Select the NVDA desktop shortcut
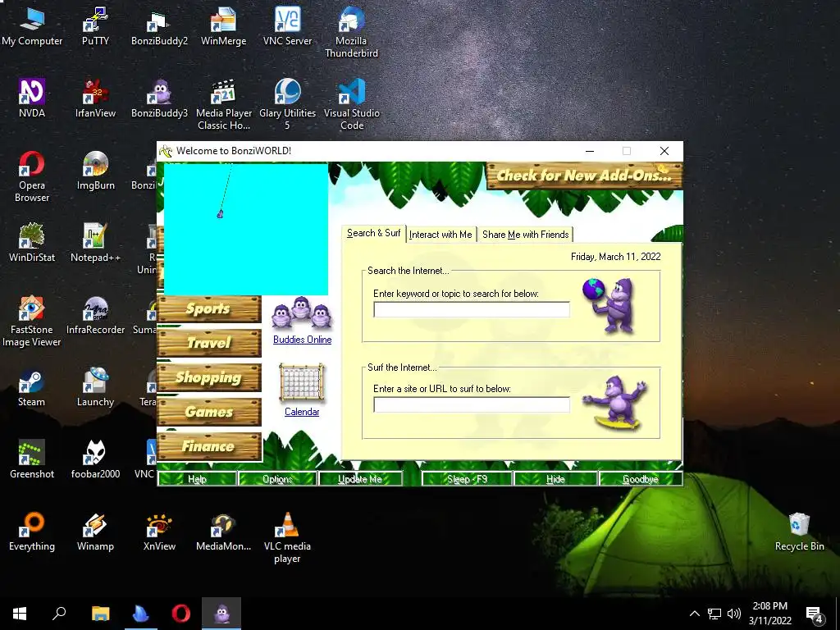The image size is (840, 630). (x=32, y=98)
